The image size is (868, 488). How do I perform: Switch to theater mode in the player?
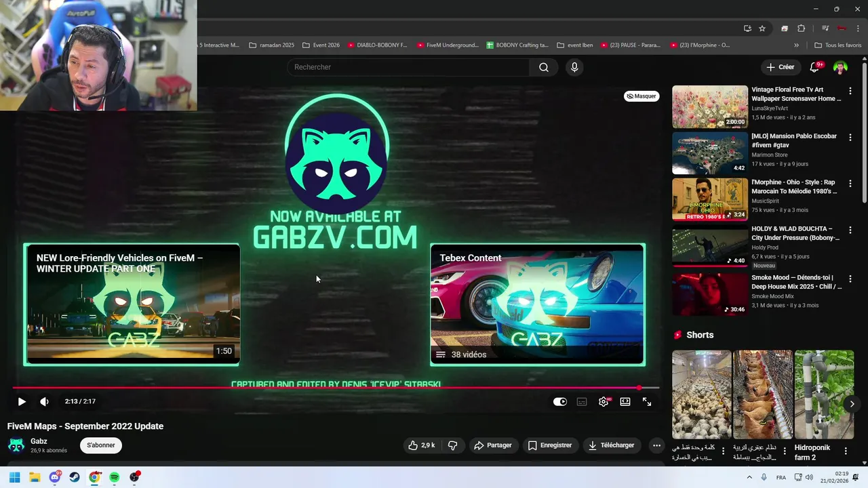click(x=625, y=401)
